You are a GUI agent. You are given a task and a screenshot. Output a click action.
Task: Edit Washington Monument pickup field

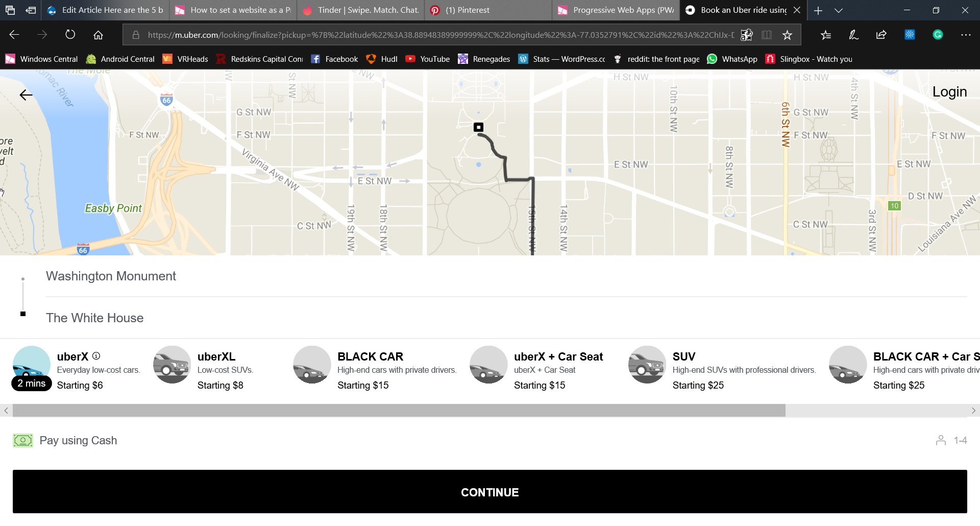click(111, 276)
